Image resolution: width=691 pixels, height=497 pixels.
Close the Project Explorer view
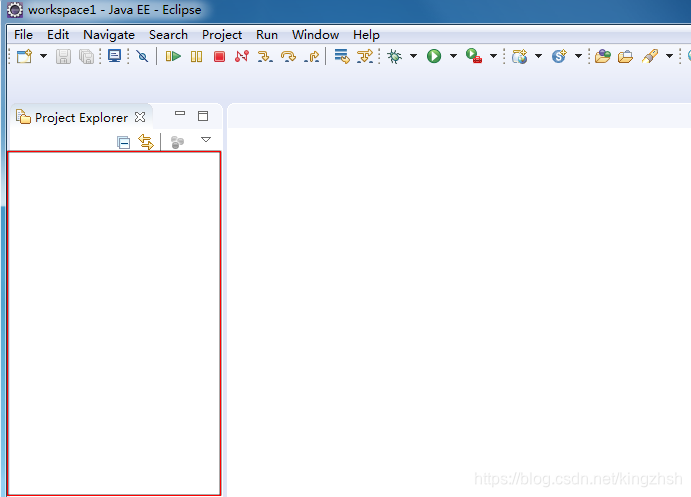point(140,117)
